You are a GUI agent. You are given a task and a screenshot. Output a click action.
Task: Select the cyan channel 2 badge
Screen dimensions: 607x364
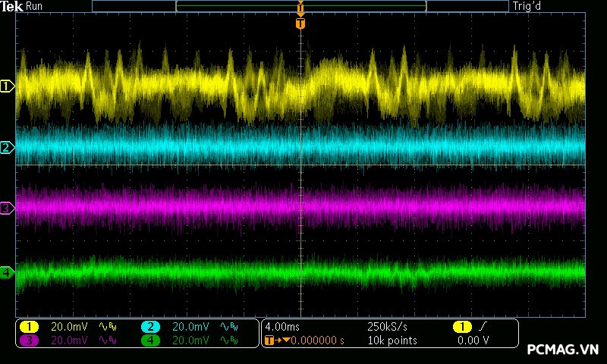[x=150, y=326]
